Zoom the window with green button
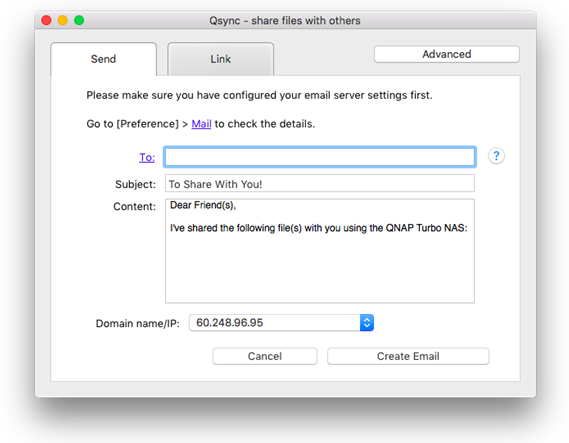569x443 pixels. coord(79,20)
